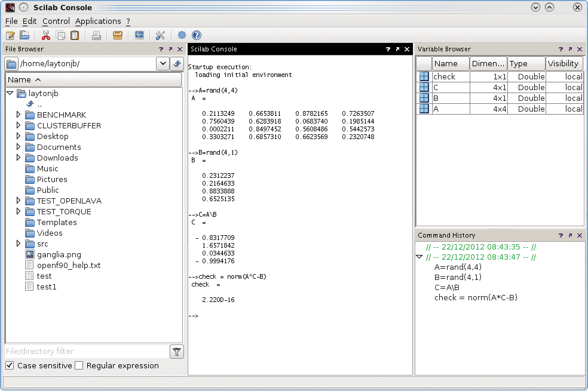Viewport: 588px width, 391px height.
Task: Open Scilab demonstrations tools icon
Action: coord(160,35)
